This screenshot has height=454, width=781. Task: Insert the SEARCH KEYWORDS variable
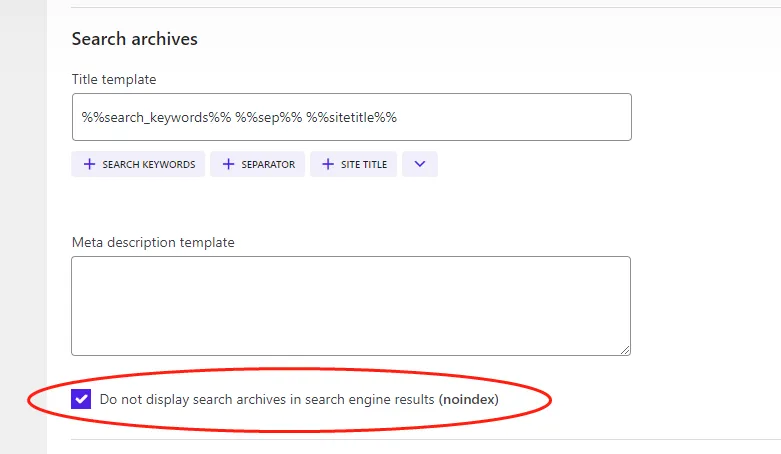pyautogui.click(x=148, y=164)
